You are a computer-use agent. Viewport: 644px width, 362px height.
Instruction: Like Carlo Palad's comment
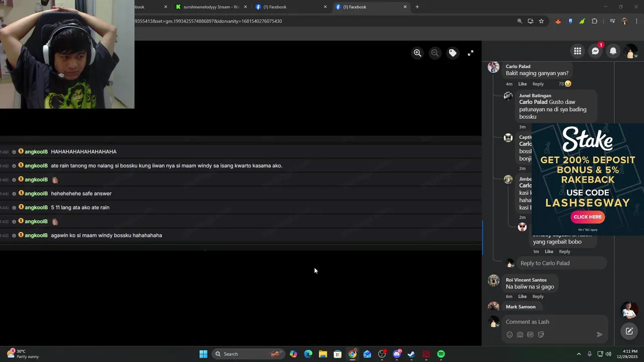pyautogui.click(x=522, y=84)
